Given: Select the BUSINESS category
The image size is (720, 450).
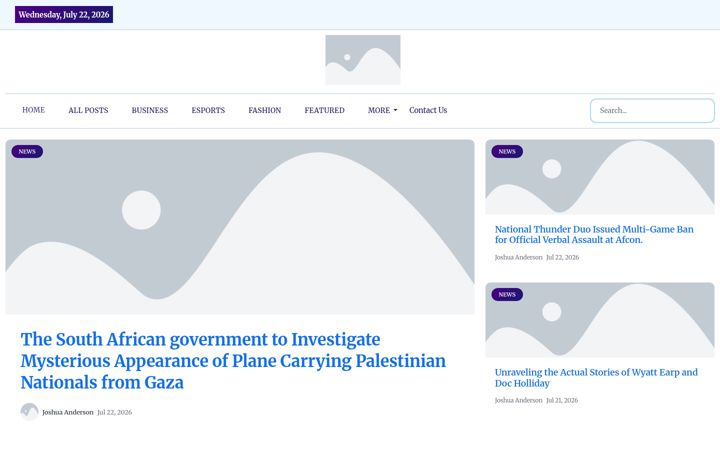Looking at the screenshot, I should click(x=150, y=110).
